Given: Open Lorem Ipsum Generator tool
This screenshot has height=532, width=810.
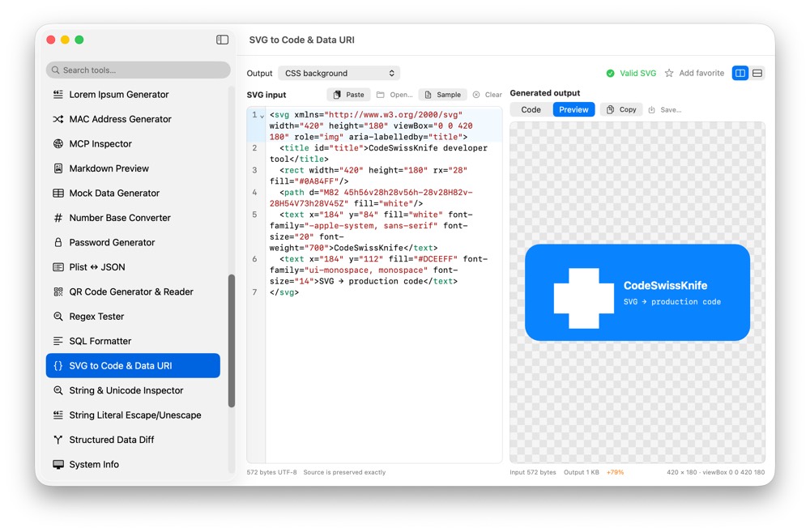Looking at the screenshot, I should coord(134,95).
